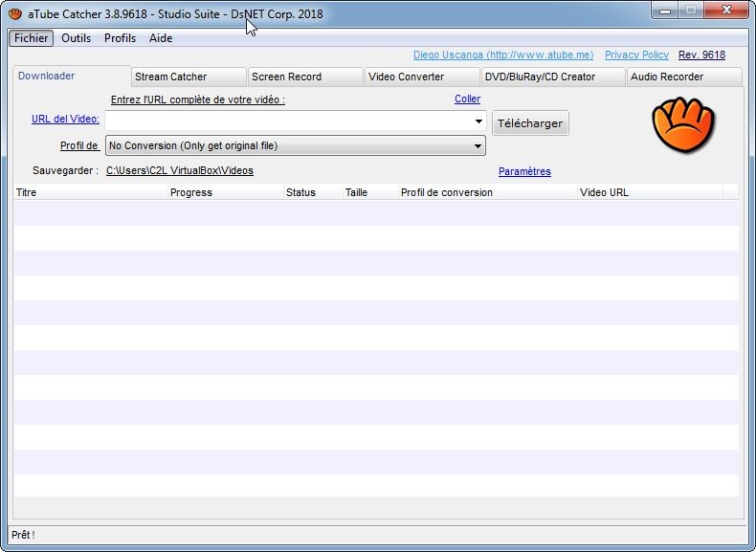The width and height of the screenshot is (756, 552).
Task: Click the Rev. 9618 link
Action: tap(701, 55)
